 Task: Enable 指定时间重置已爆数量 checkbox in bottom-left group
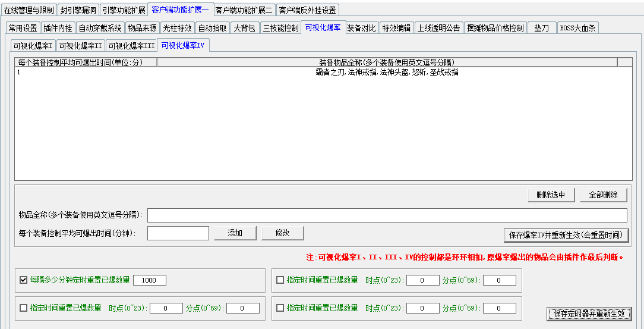click(x=23, y=308)
